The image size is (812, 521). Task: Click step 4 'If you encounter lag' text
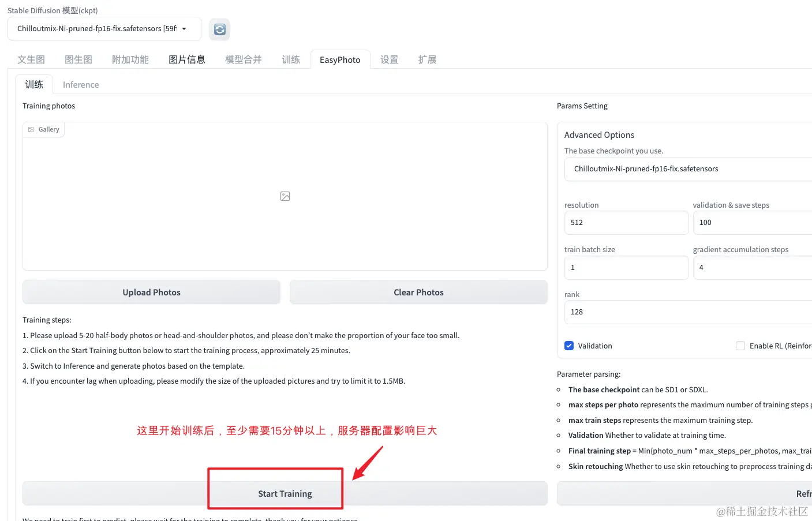[x=214, y=381]
